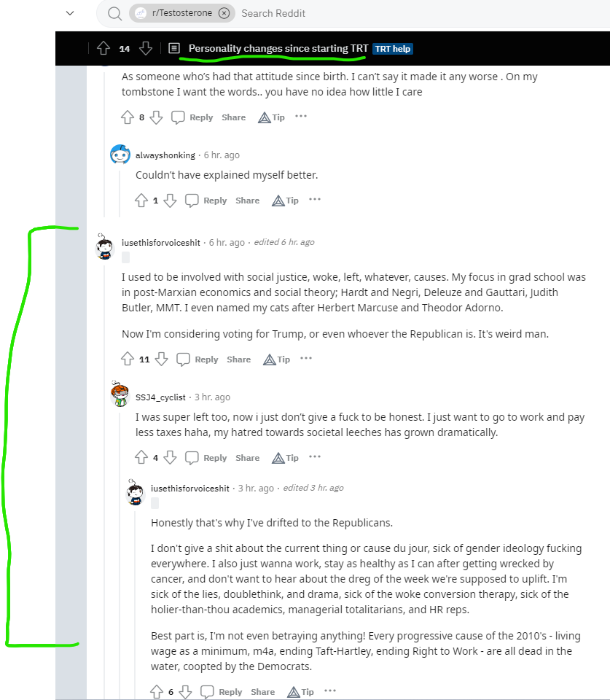Expand the dropdown chevron left of search
The height and width of the screenshot is (700, 610).
[x=70, y=13]
